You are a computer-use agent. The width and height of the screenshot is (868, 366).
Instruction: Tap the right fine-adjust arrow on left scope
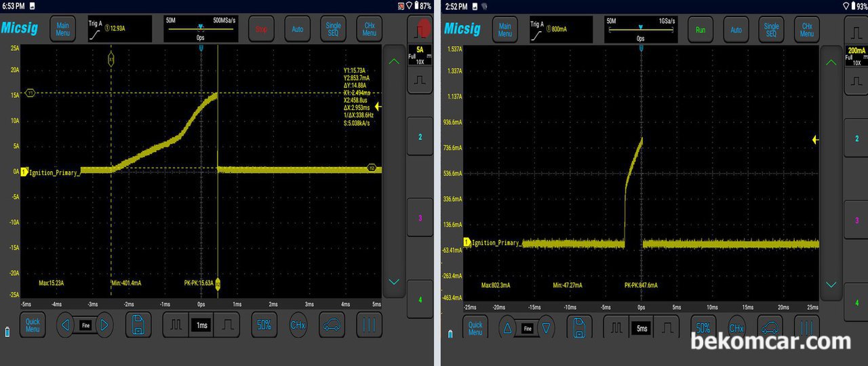pos(104,325)
